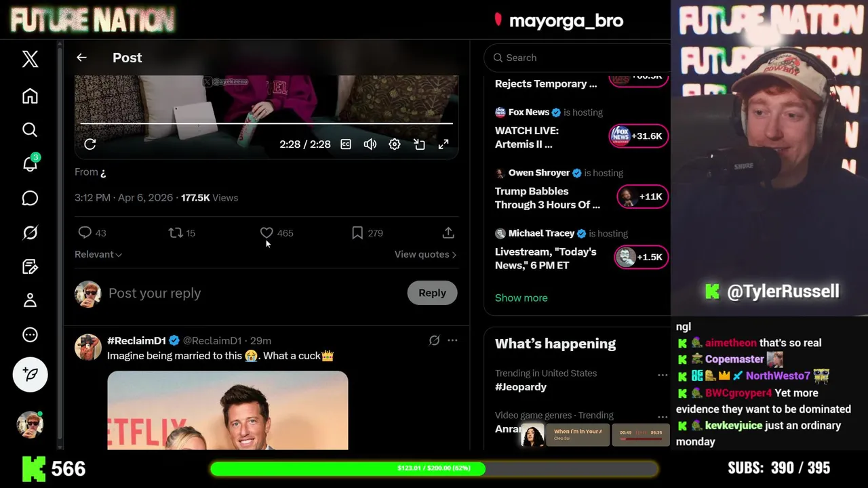Enter fullscreen on the video player
This screenshot has height=488, width=868.
click(x=443, y=144)
